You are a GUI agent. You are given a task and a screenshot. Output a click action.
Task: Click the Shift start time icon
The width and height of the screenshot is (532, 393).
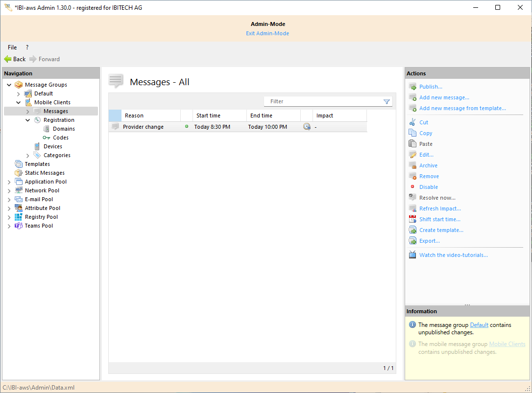point(412,219)
